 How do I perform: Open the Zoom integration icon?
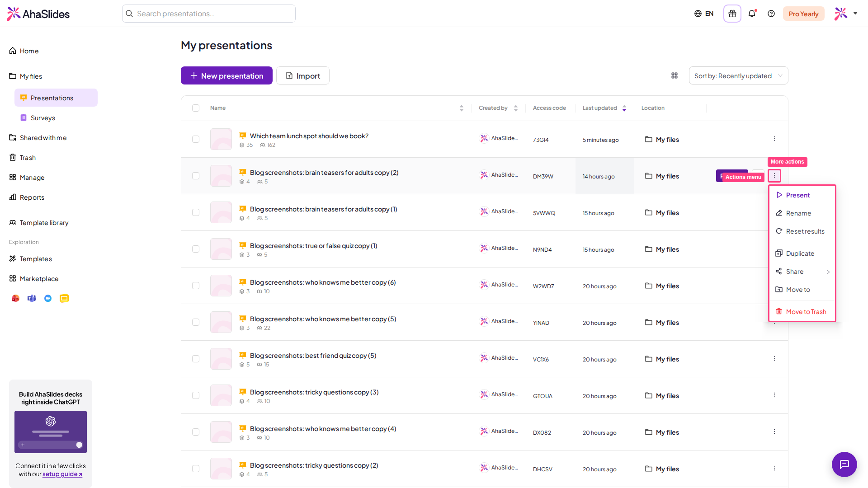click(x=48, y=298)
